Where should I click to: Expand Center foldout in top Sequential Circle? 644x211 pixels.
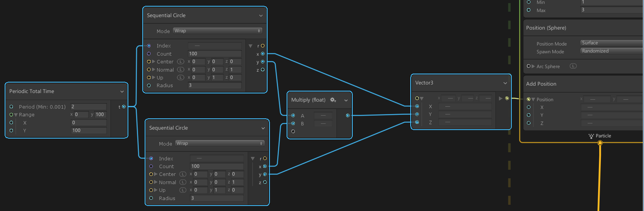pyautogui.click(x=154, y=62)
